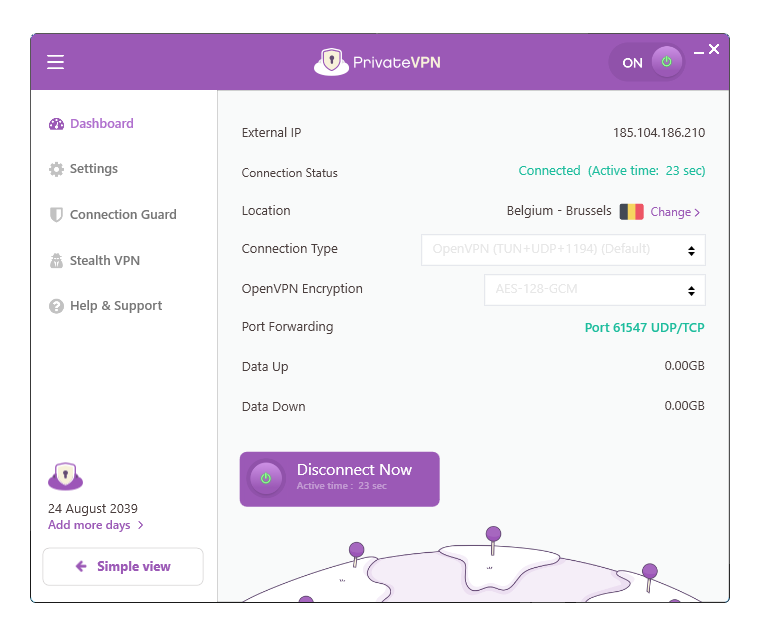The width and height of the screenshot is (761, 636).
Task: Click the Active time 23 sec text
Action: pyautogui.click(x=342, y=486)
